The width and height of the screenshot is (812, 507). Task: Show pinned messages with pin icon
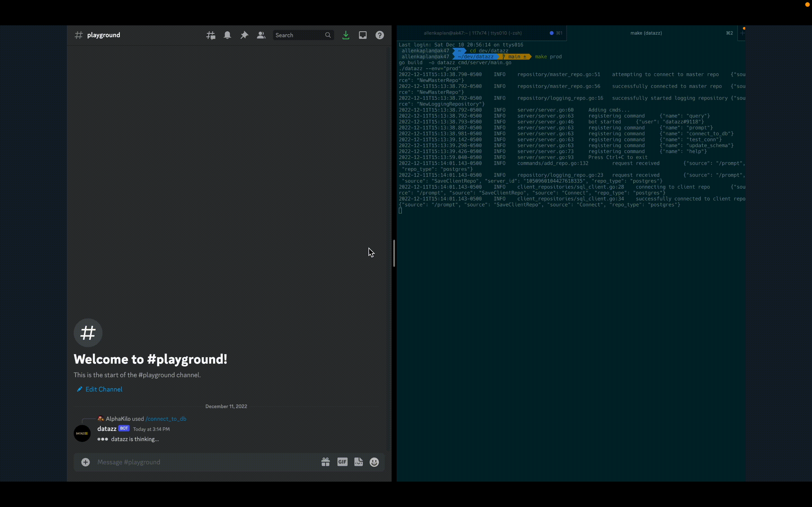coord(244,35)
